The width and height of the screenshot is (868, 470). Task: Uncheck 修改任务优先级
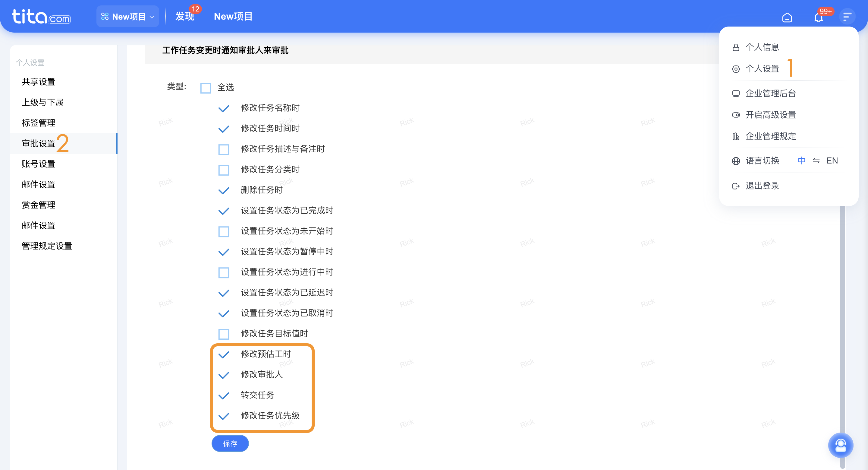tap(224, 416)
